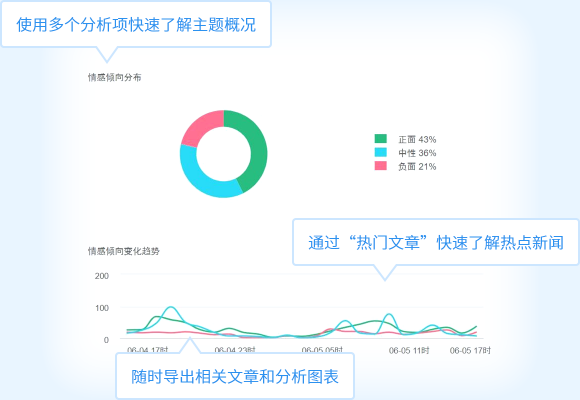Click the cyan line peak near 100
The width and height of the screenshot is (580, 400).
click(x=171, y=307)
